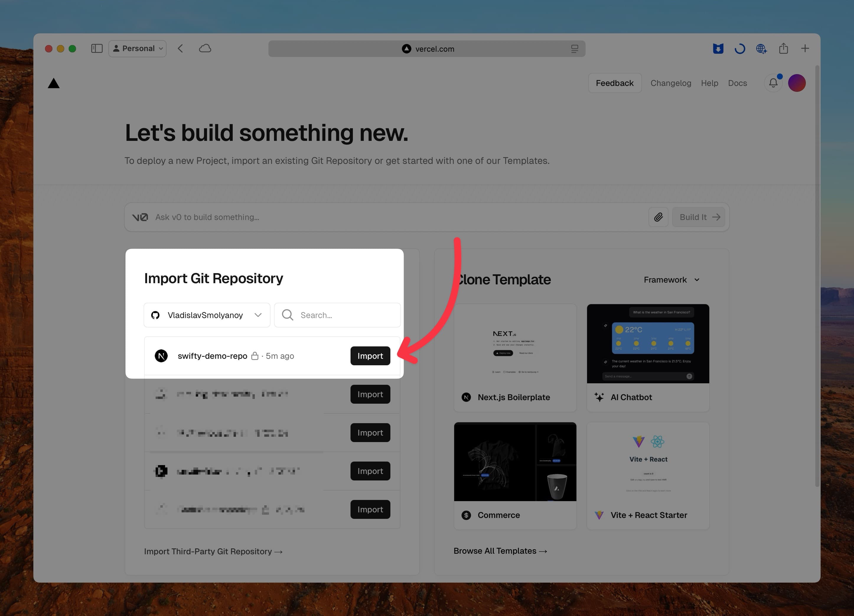Viewport: 854px width, 616px height.
Task: Click the AI Chatbot sparkle icon
Action: point(599,397)
